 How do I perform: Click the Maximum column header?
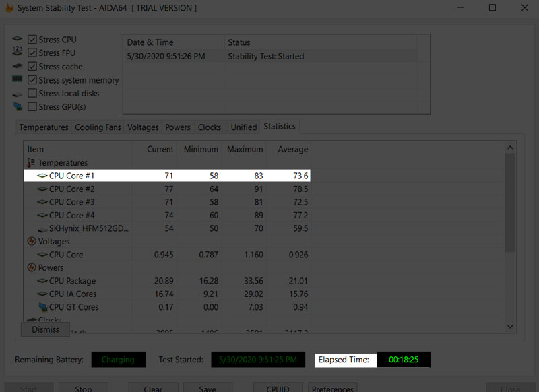point(244,149)
